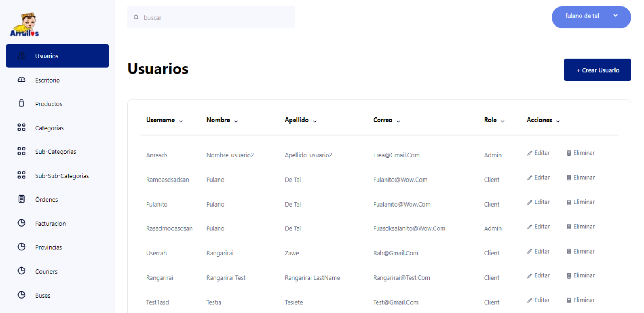Click trash icon for Userrah row

(x=569, y=251)
